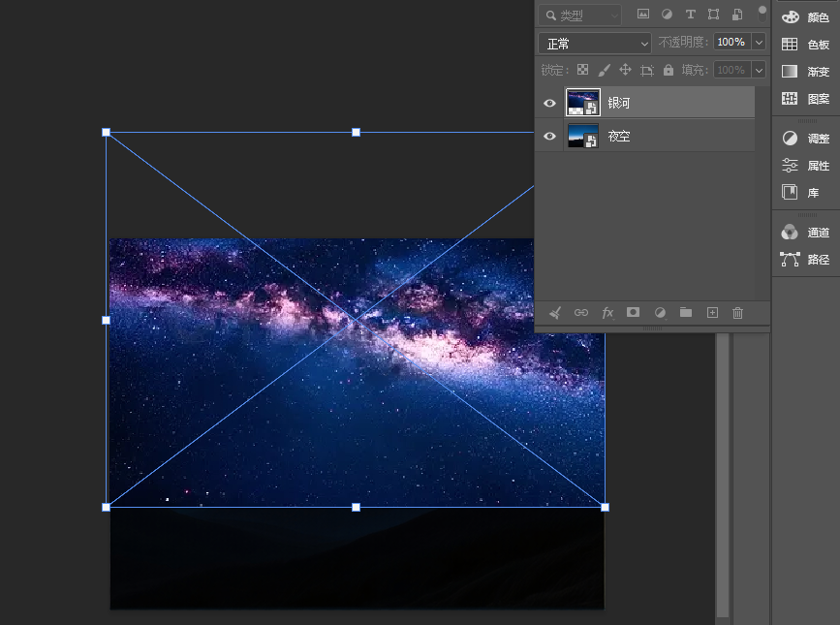Toggle lock image pixels (brush)
This screenshot has width=840, height=625.
[604, 70]
